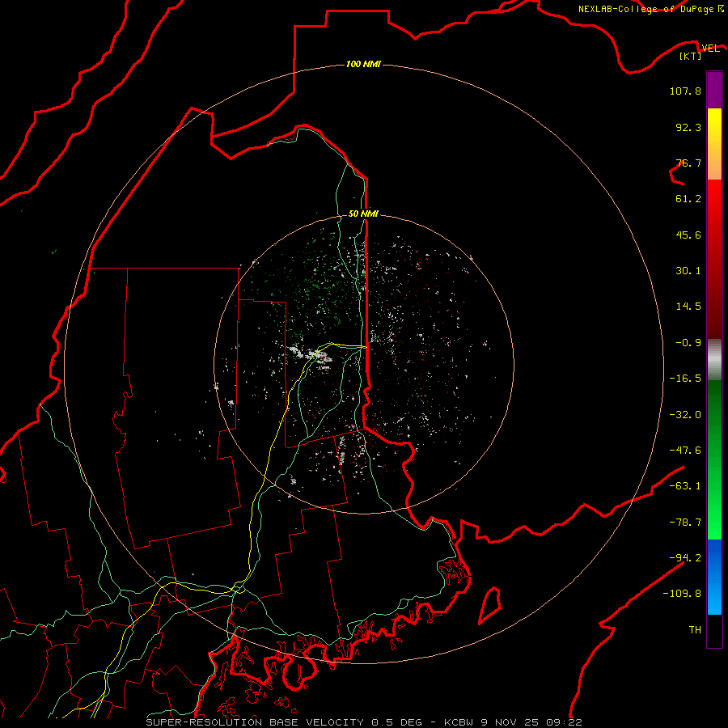Select the 45.6 velocity scale value
The height and width of the screenshot is (728, 728).
(x=688, y=235)
